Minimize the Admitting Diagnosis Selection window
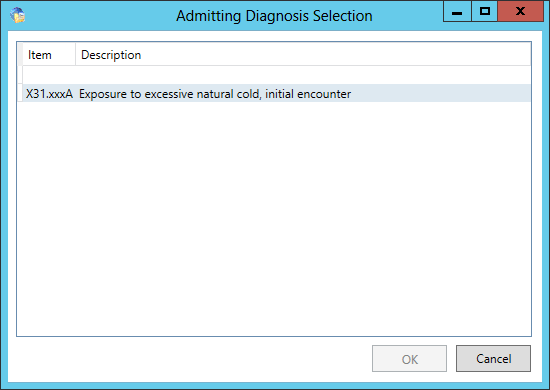Screen dimensions: 550x390 coord(457,12)
